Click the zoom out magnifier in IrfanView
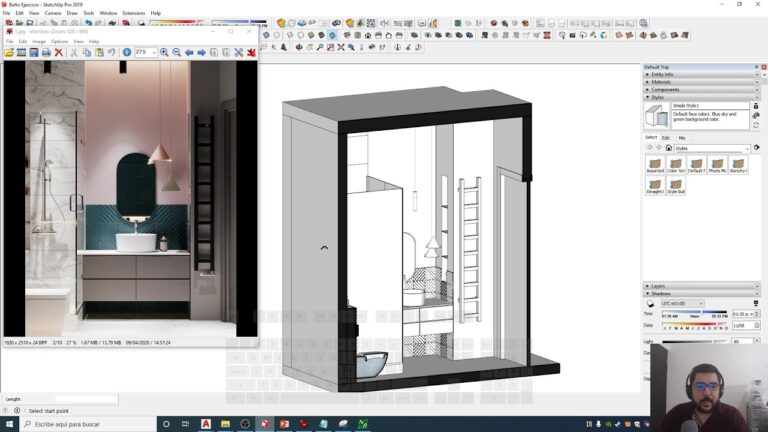 pos(176,52)
